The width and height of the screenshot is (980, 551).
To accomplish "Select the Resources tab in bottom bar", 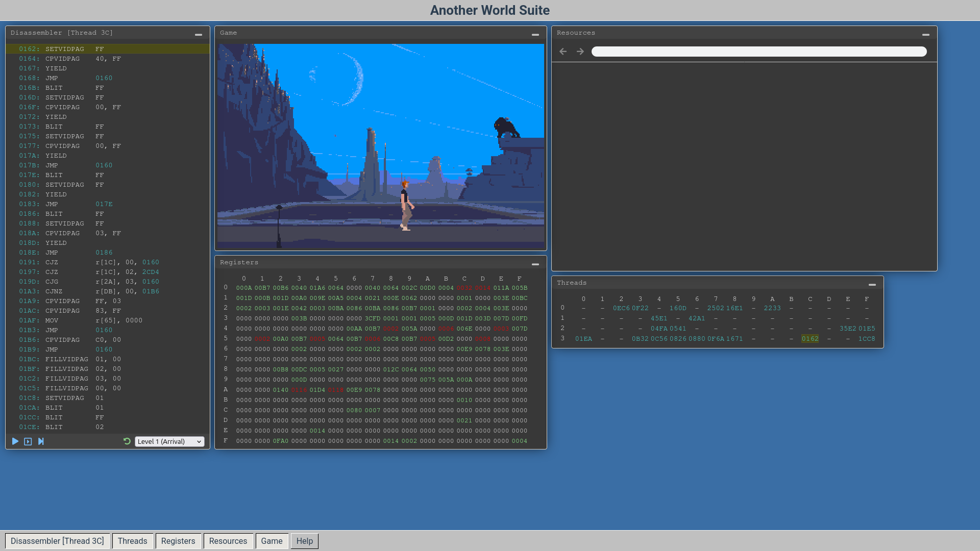I will tap(228, 541).
